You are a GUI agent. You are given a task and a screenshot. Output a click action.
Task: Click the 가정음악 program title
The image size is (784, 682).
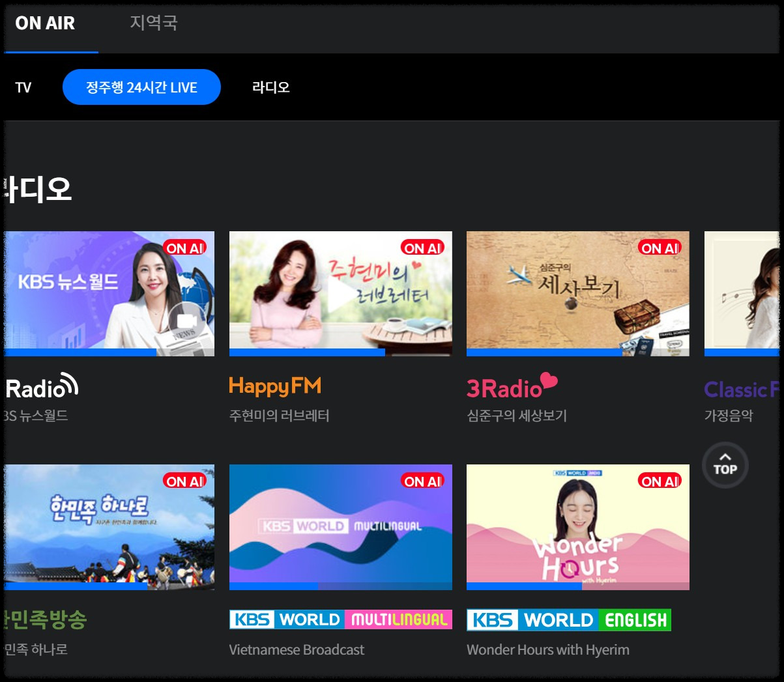click(x=729, y=415)
